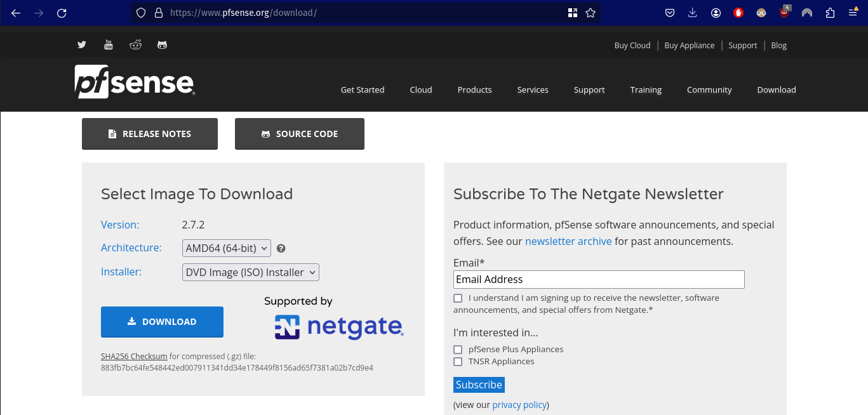The image size is (868, 415).
Task: Click the Support link in top bar
Action: click(x=743, y=45)
